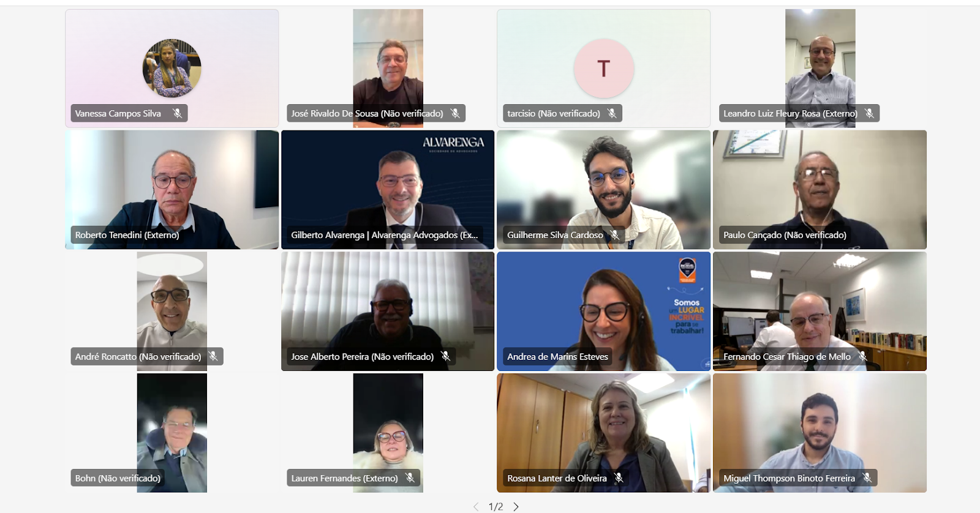The height and width of the screenshot is (513, 980).
Task: Click muted mic icon on Lauren Fernandes label
Action: pos(410,478)
